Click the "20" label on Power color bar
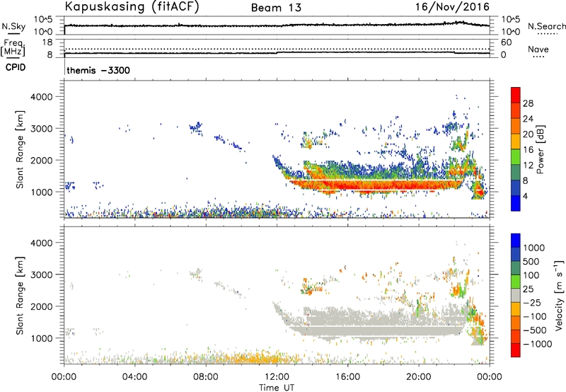 point(528,134)
